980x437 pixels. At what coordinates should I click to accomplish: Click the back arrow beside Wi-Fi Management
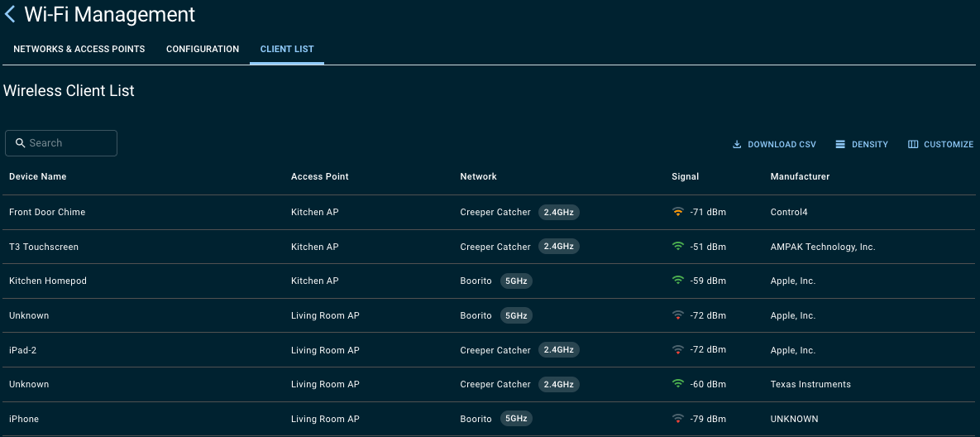[x=10, y=14]
